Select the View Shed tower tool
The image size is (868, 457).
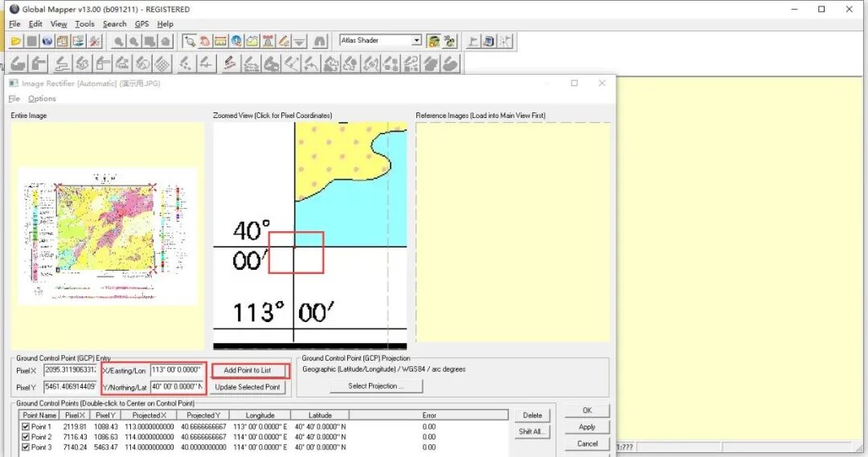point(268,42)
